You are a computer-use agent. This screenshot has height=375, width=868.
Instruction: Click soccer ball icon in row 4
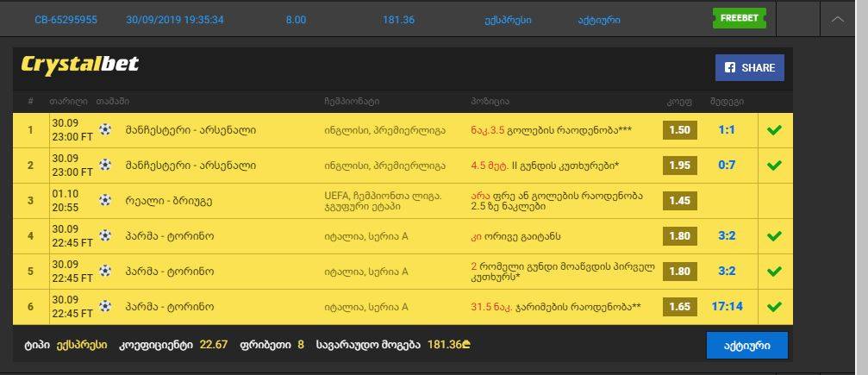(105, 235)
